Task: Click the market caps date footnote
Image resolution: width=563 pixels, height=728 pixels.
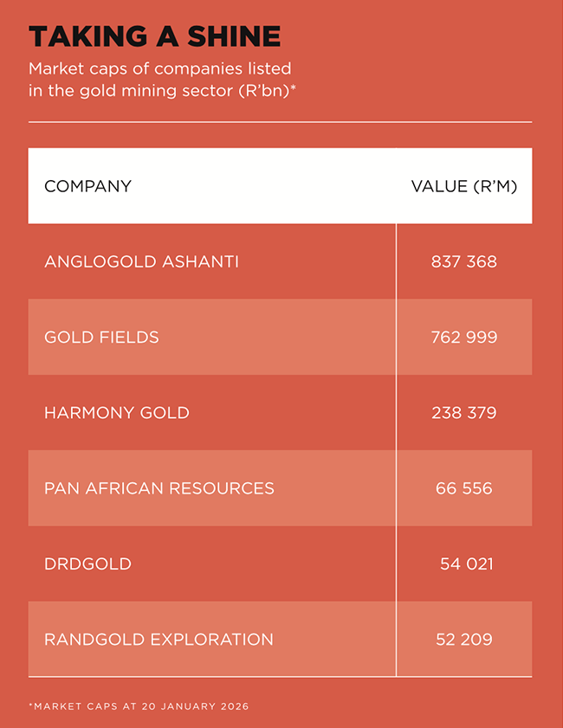Action: coord(139,706)
